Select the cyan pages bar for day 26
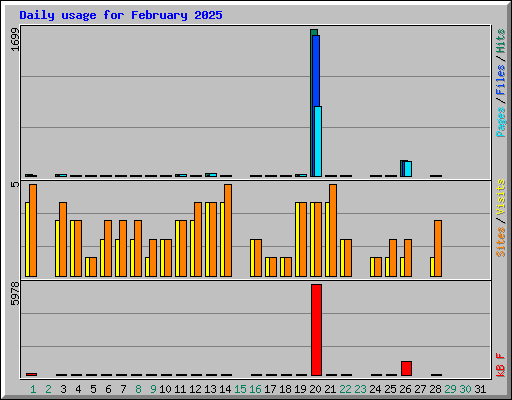Viewport: 512px width, 400px height. tap(408, 169)
